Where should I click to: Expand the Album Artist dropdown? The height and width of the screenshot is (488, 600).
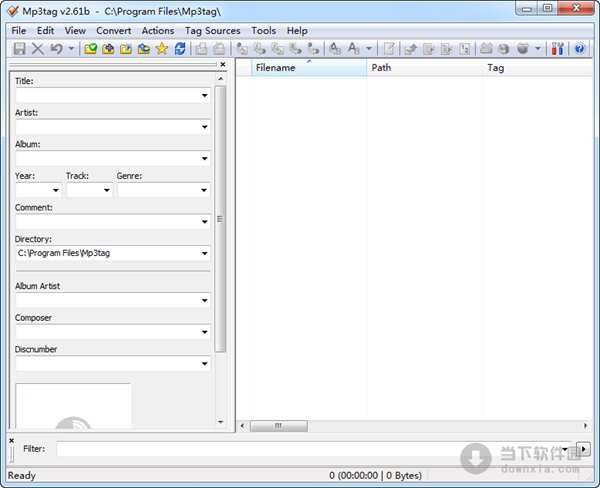click(205, 300)
